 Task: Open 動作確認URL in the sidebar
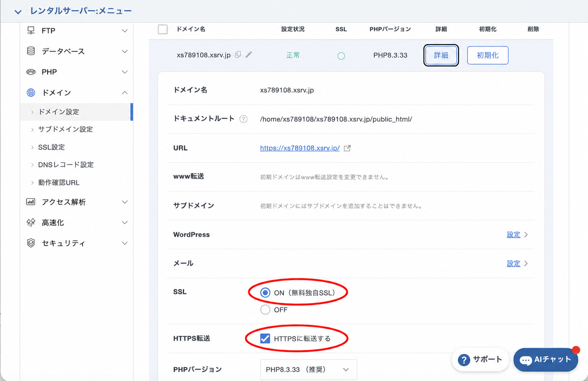click(x=59, y=183)
